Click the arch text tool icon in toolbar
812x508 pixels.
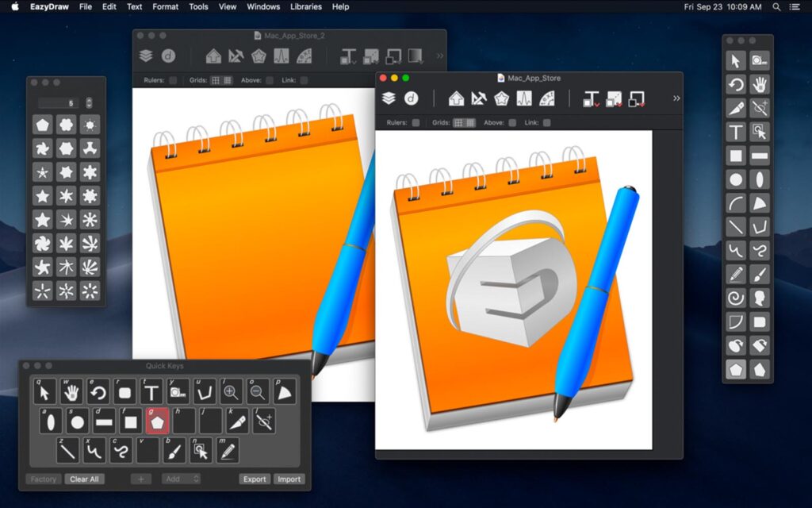click(547, 98)
